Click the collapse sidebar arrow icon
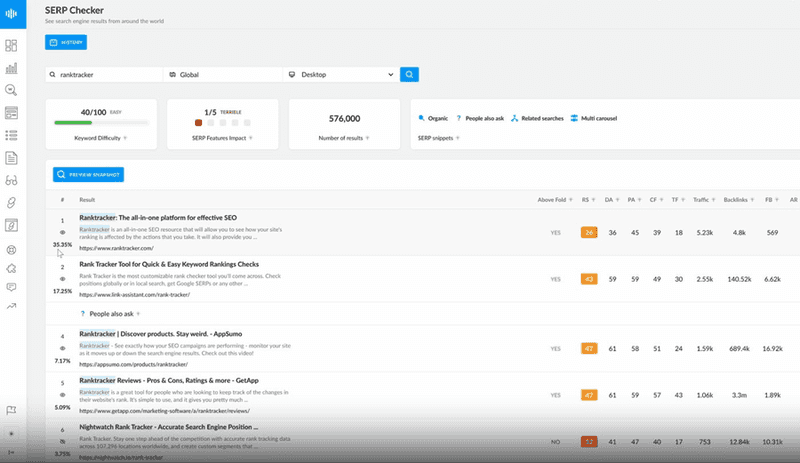 click(x=11, y=452)
